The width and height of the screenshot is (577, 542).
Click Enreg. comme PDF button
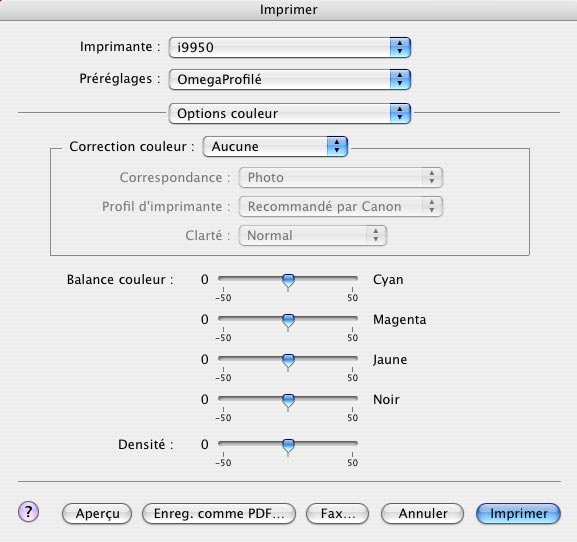(219, 514)
